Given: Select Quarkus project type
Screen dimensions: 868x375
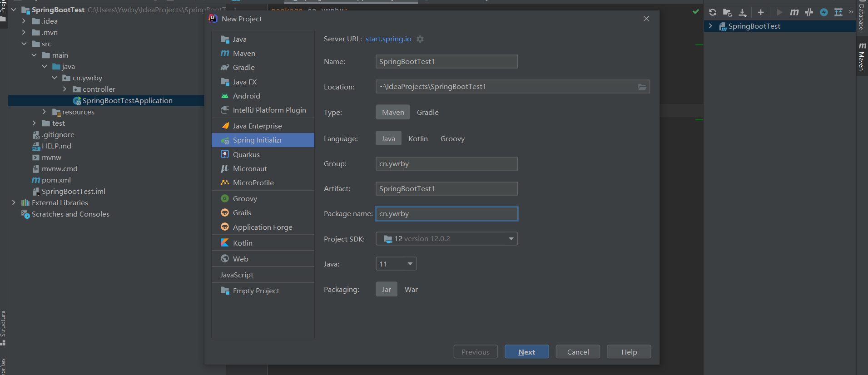Looking at the screenshot, I should coord(263,155).
